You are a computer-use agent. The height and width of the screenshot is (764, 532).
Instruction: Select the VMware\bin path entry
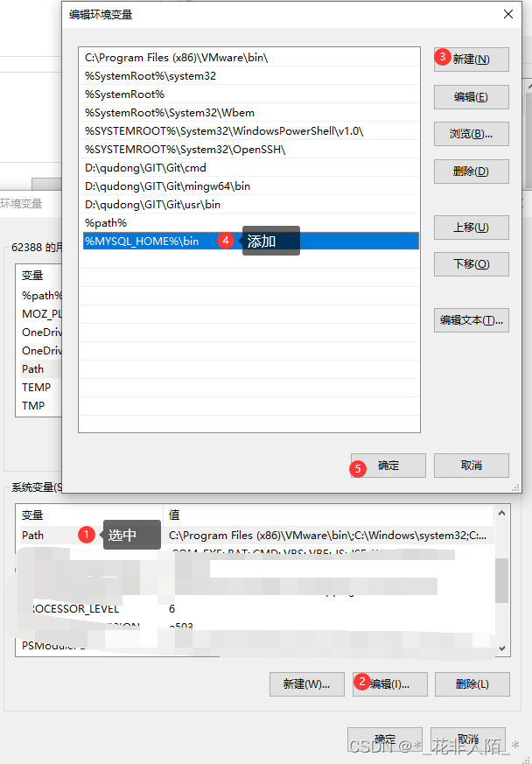click(249, 58)
